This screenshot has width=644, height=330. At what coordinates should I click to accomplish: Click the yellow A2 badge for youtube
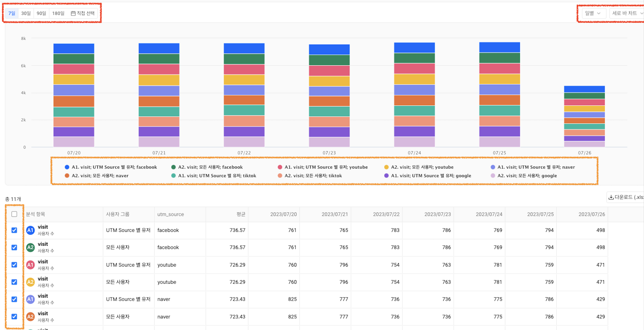pyautogui.click(x=30, y=282)
